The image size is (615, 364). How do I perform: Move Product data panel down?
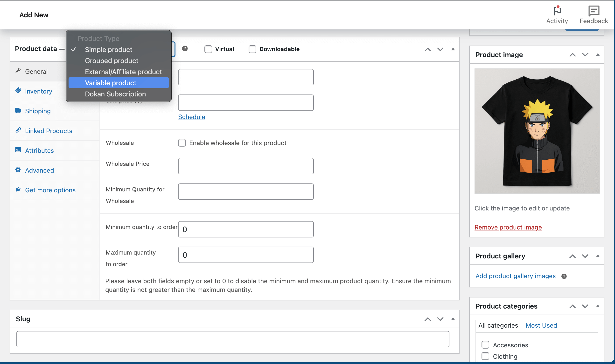[x=440, y=49]
